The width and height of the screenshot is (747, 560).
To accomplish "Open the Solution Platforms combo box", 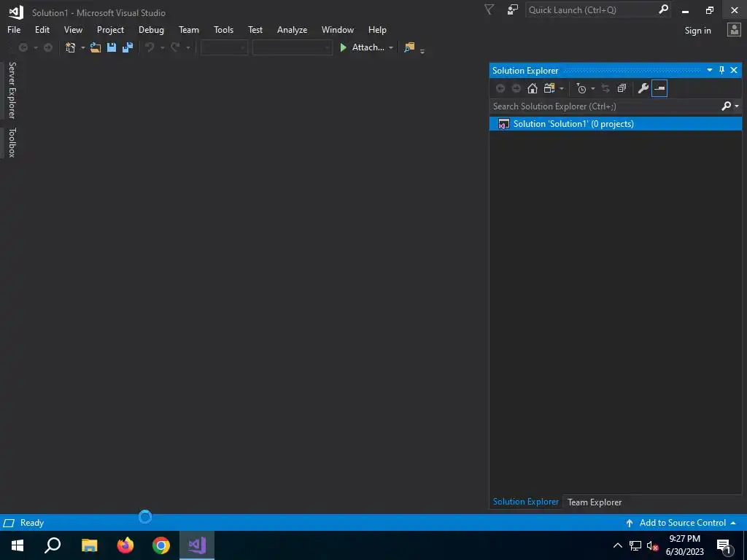I will click(292, 47).
